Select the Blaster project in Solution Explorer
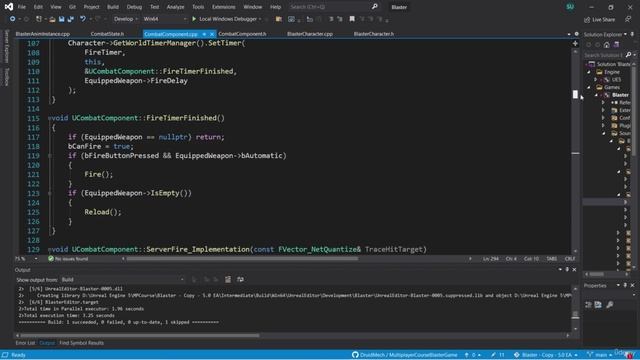 (x=620, y=95)
